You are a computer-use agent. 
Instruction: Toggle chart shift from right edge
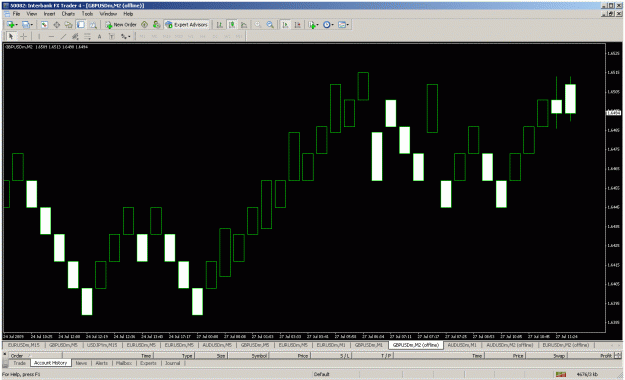pos(297,25)
